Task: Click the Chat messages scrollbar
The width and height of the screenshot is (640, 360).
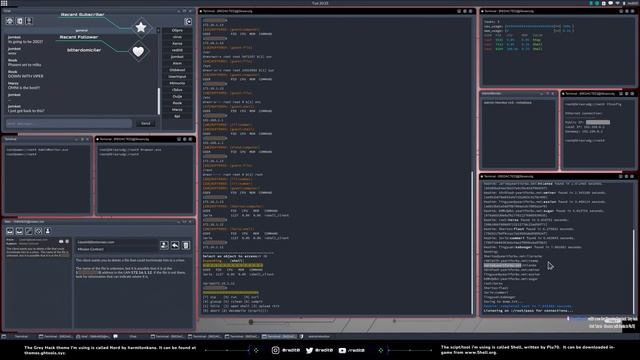Action: click(x=159, y=101)
